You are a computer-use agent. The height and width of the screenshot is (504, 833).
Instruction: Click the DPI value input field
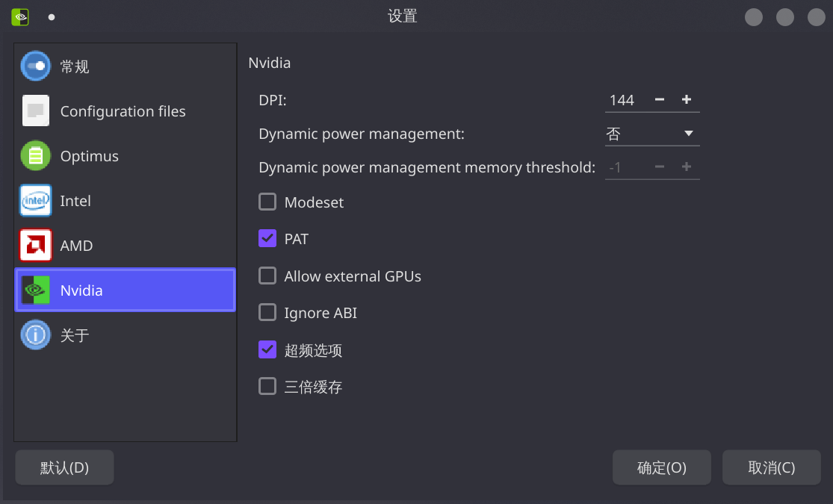(x=626, y=100)
